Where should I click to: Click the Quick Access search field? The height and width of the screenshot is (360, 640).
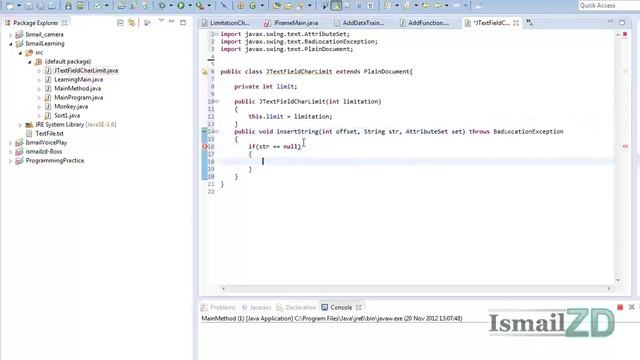click(x=609, y=6)
